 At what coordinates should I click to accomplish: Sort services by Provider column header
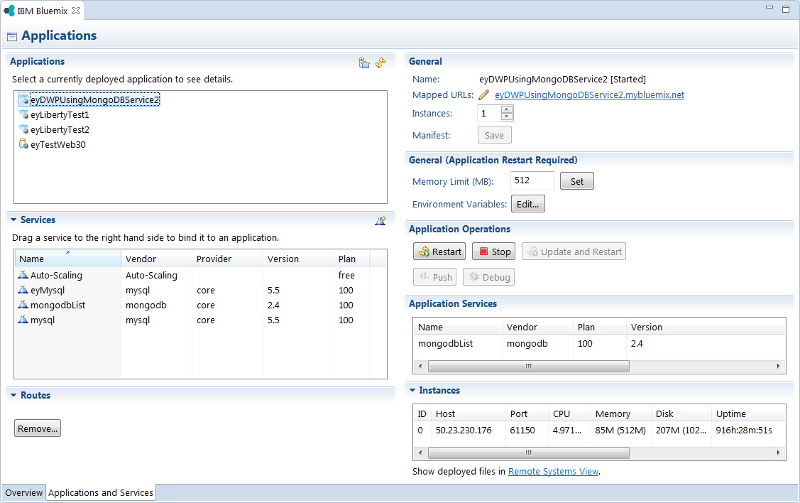click(x=228, y=259)
